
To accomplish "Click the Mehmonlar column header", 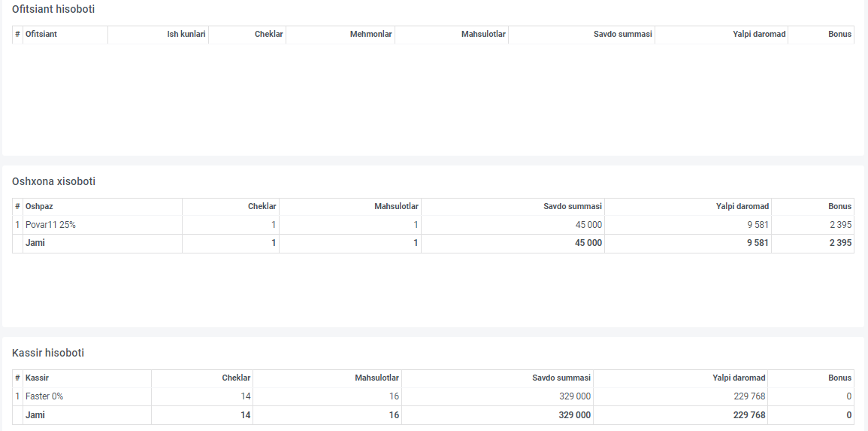I will [371, 35].
